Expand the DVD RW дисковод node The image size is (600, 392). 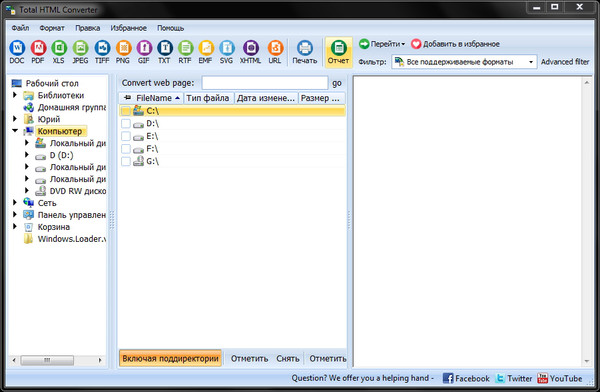pos(27,190)
